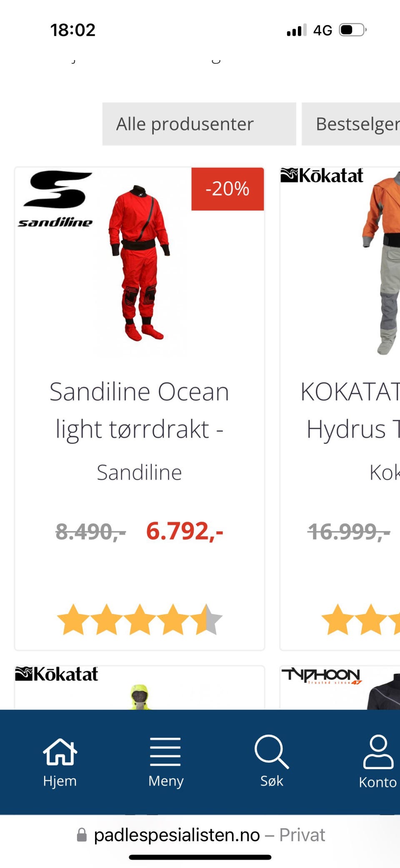
Task: Tap the -20% discount badge
Action: [227, 189]
